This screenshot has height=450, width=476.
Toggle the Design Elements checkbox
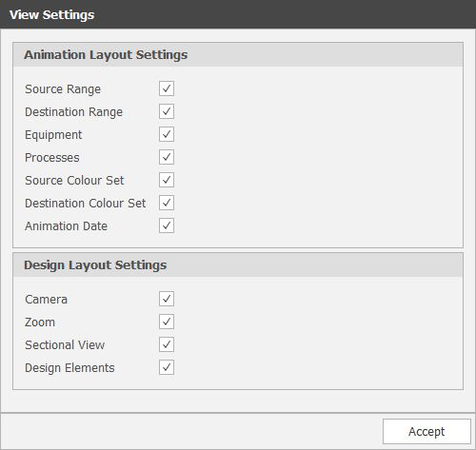(x=167, y=367)
